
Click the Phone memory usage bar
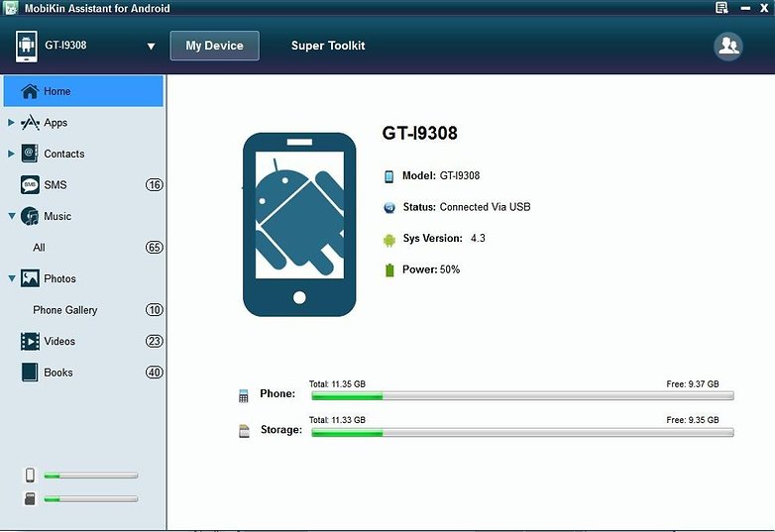[522, 395]
